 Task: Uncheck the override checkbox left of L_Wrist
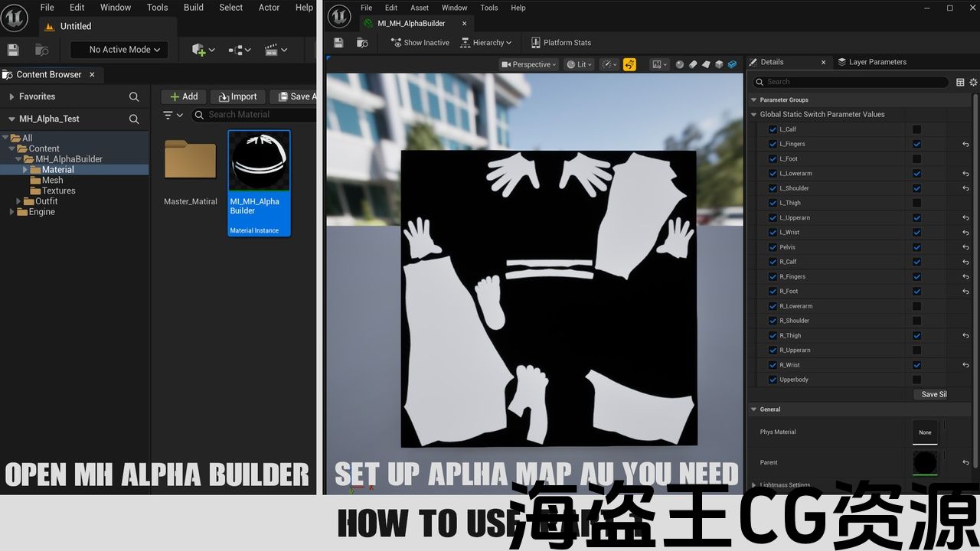773,233
